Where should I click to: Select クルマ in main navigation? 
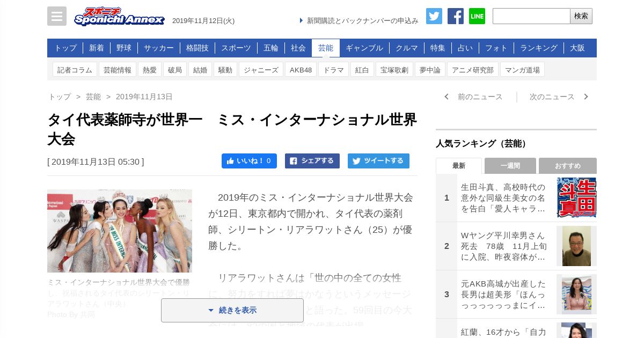click(407, 48)
